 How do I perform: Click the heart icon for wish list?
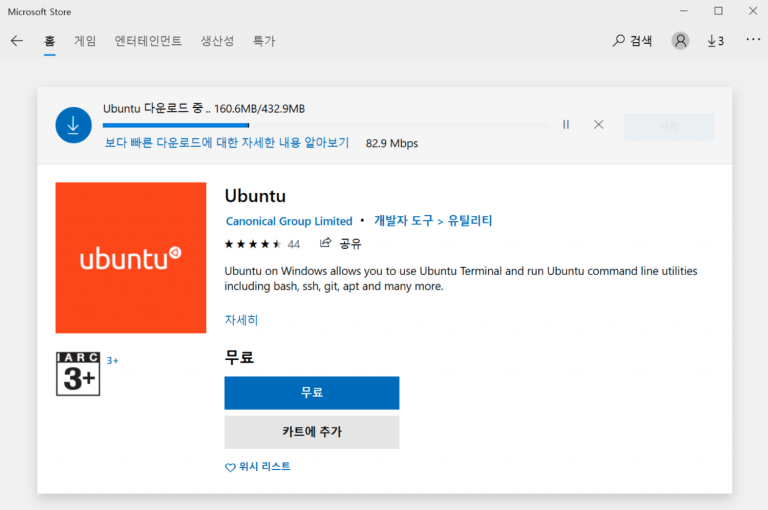pos(230,467)
